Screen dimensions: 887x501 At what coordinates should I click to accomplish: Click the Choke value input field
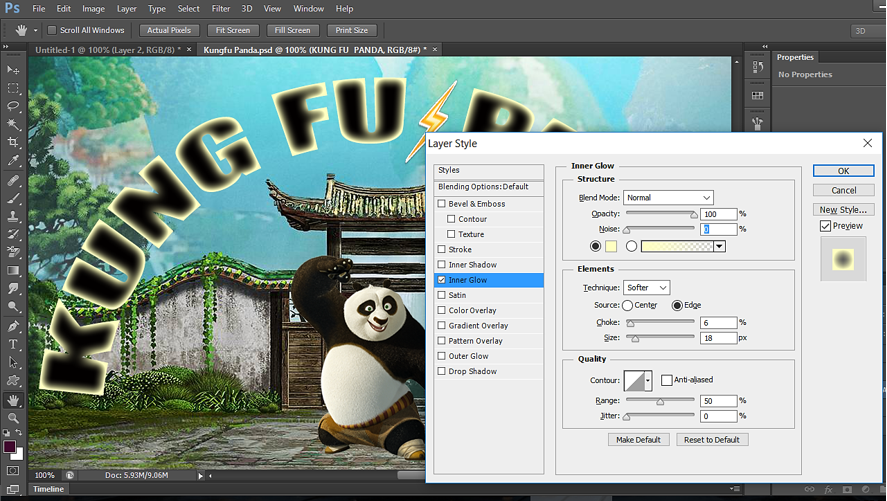(x=718, y=323)
